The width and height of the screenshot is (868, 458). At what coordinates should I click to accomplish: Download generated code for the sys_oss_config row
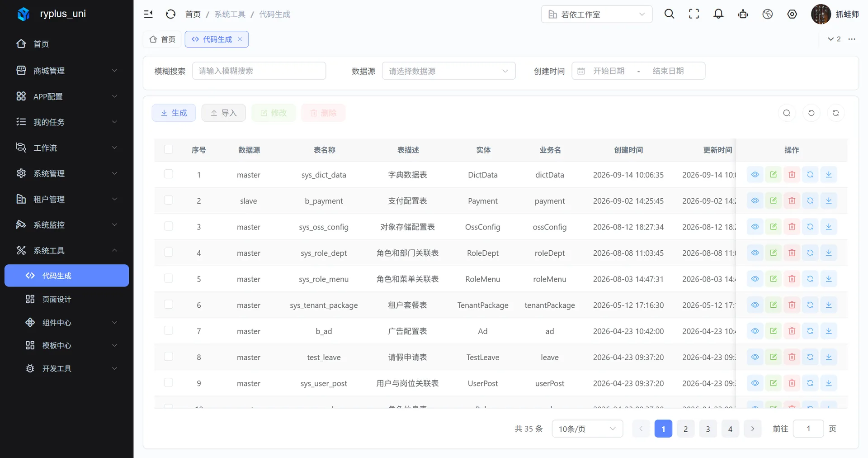click(829, 227)
